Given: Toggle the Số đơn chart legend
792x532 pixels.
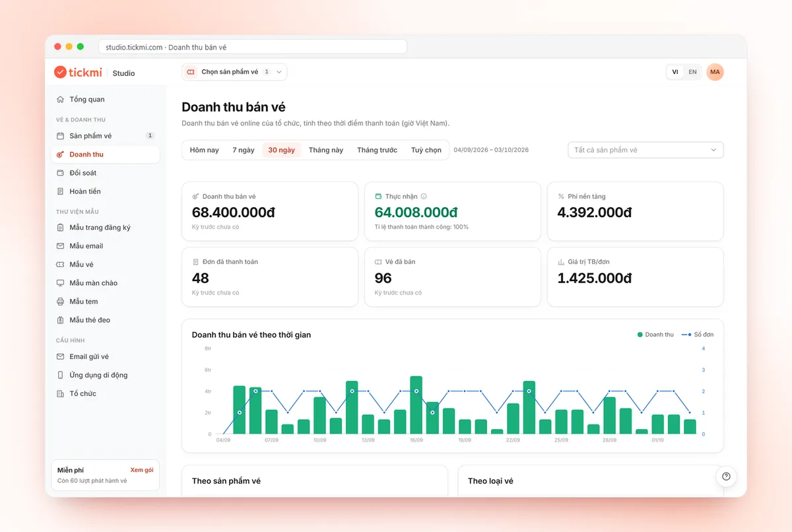Looking at the screenshot, I should click(697, 335).
